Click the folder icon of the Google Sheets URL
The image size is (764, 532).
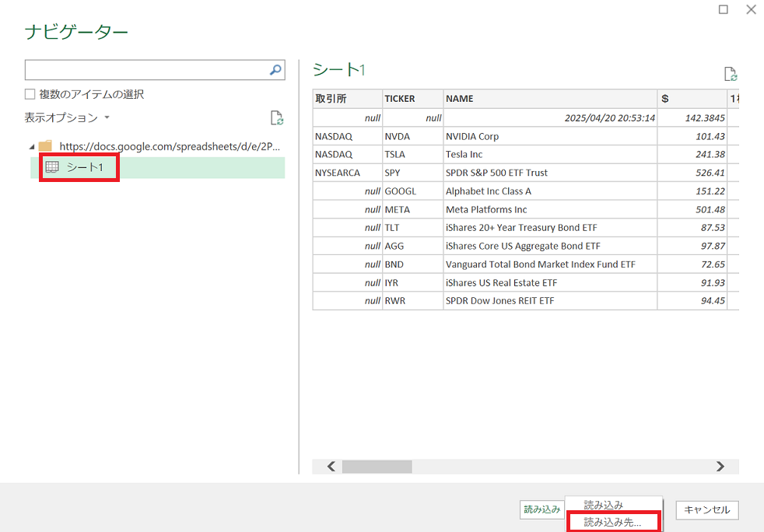[x=45, y=145]
